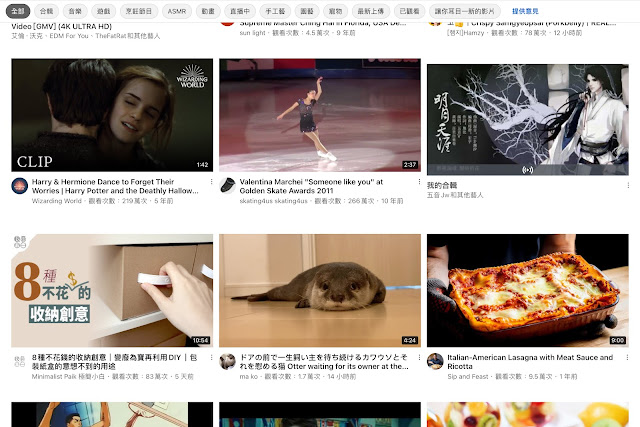Select the 動畫 filter chip
Screen dimensions: 640x427
pos(208,11)
